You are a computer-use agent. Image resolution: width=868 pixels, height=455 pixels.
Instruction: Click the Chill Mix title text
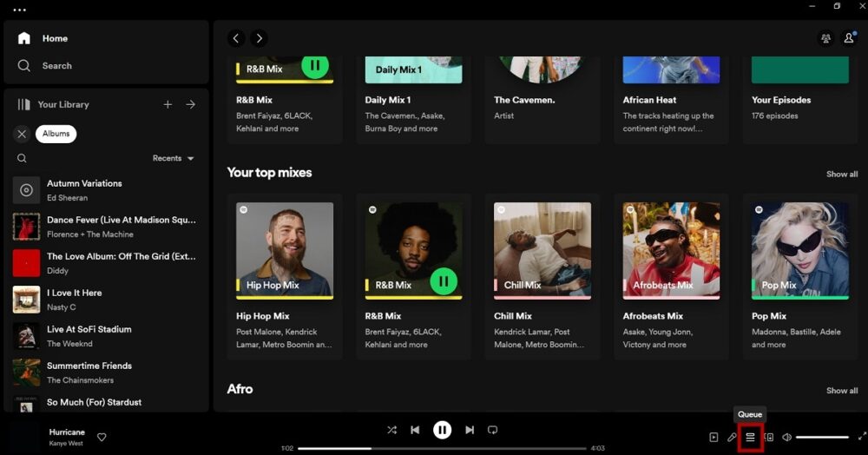pyautogui.click(x=513, y=316)
